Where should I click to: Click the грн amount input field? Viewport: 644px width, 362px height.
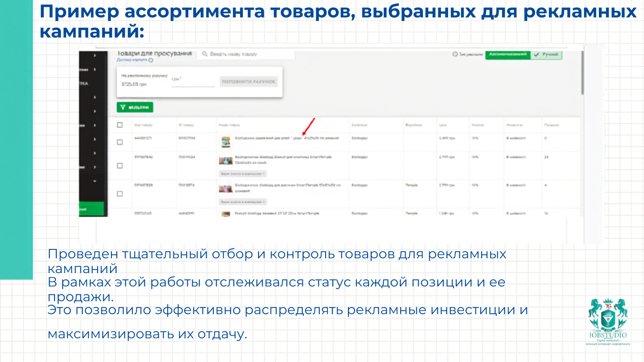point(193,84)
